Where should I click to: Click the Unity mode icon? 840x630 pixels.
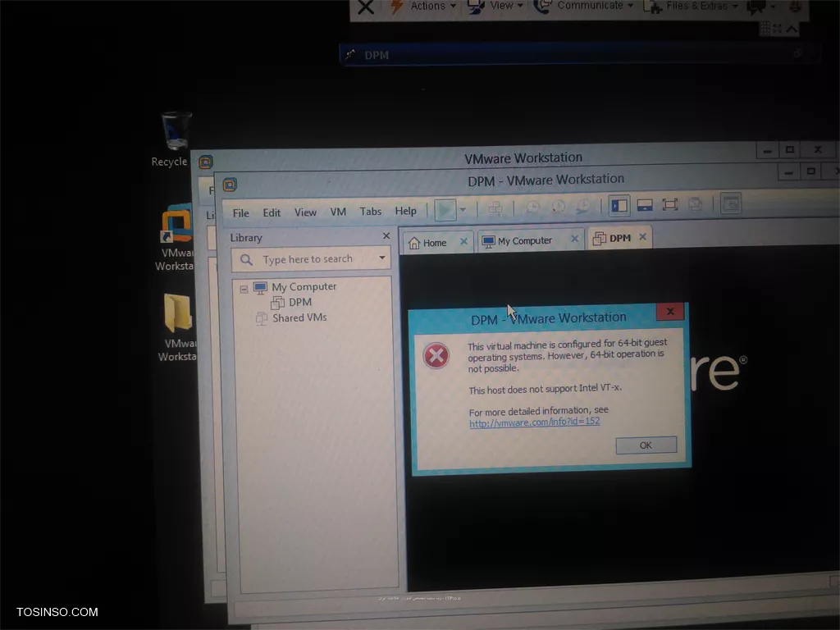click(696, 204)
